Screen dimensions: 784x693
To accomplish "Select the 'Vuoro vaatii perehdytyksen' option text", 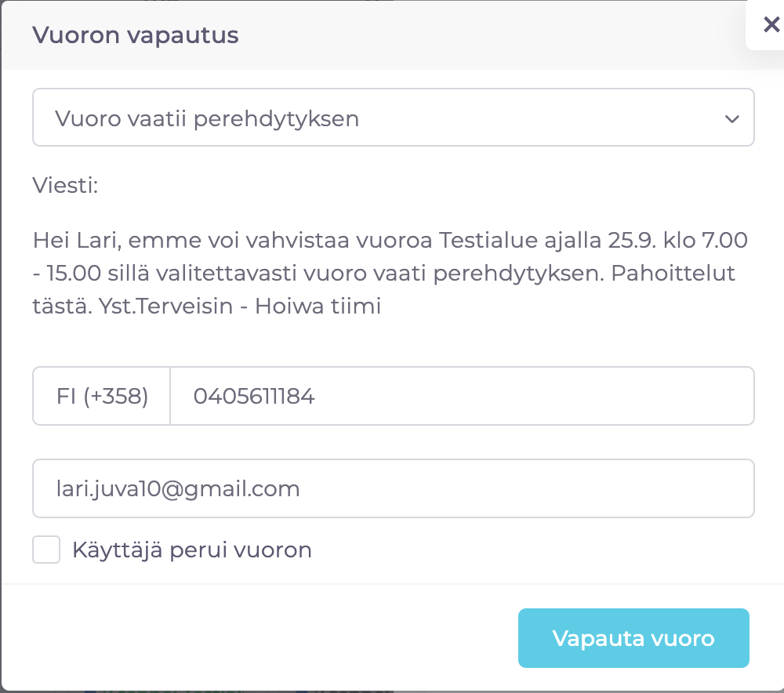I will pos(207,118).
